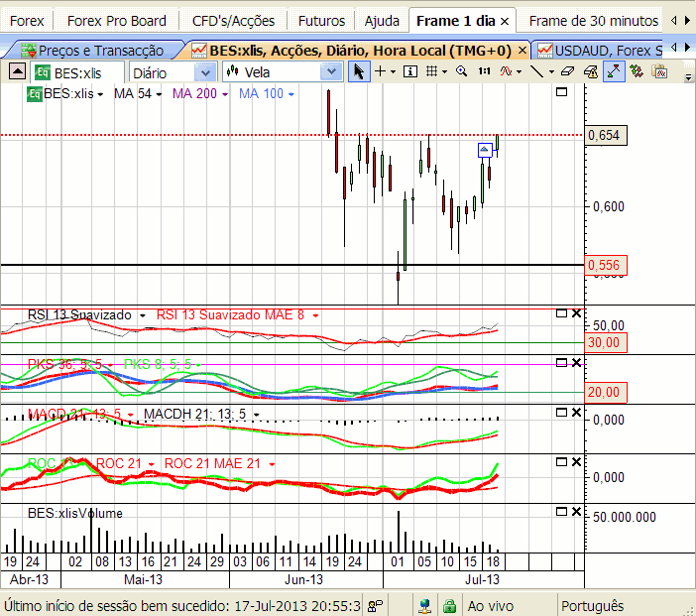
Task: Click the chart template clipboard icon
Action: pos(660,71)
